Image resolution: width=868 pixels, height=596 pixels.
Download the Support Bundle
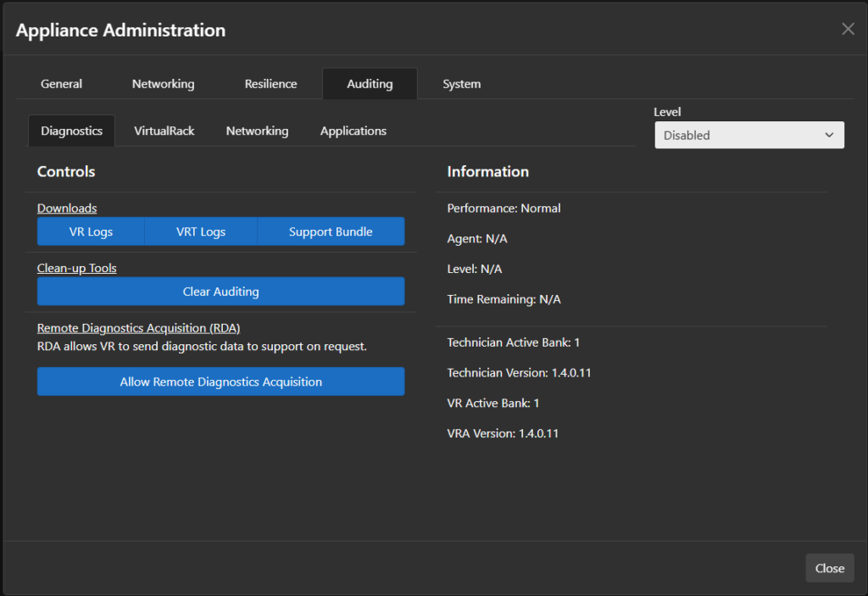click(x=330, y=231)
